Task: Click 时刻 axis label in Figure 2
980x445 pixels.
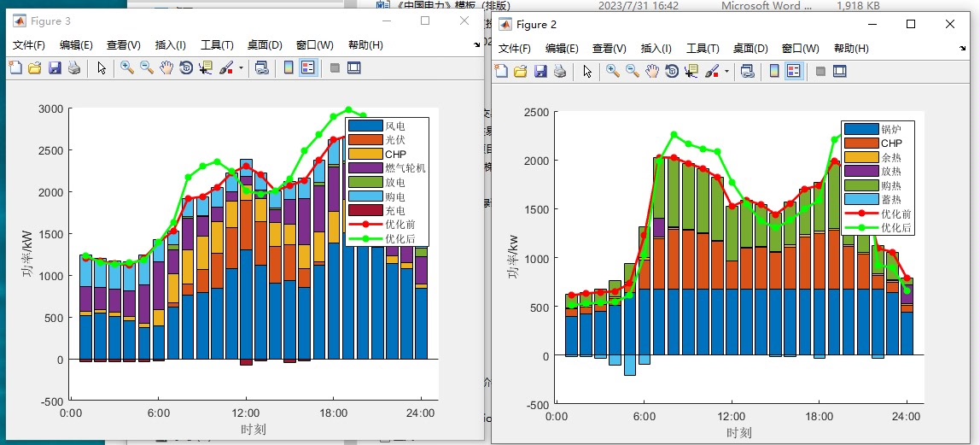Action: coord(738,432)
